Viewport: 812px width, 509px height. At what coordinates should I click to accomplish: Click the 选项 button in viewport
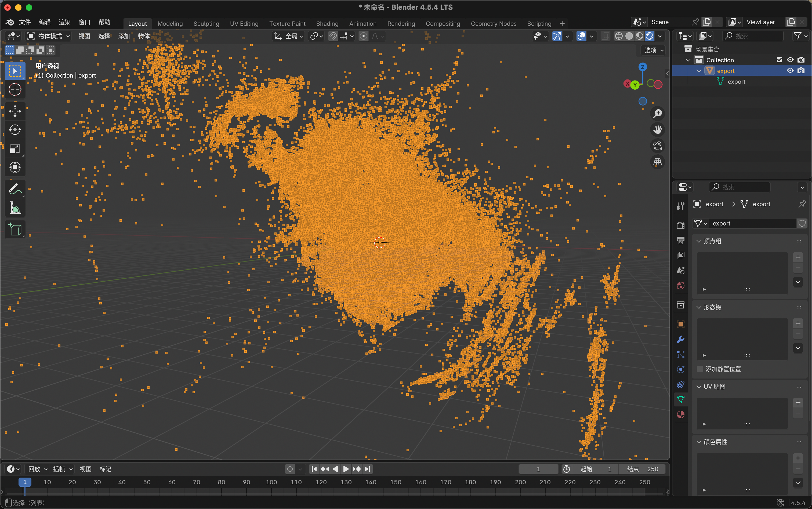pos(653,50)
